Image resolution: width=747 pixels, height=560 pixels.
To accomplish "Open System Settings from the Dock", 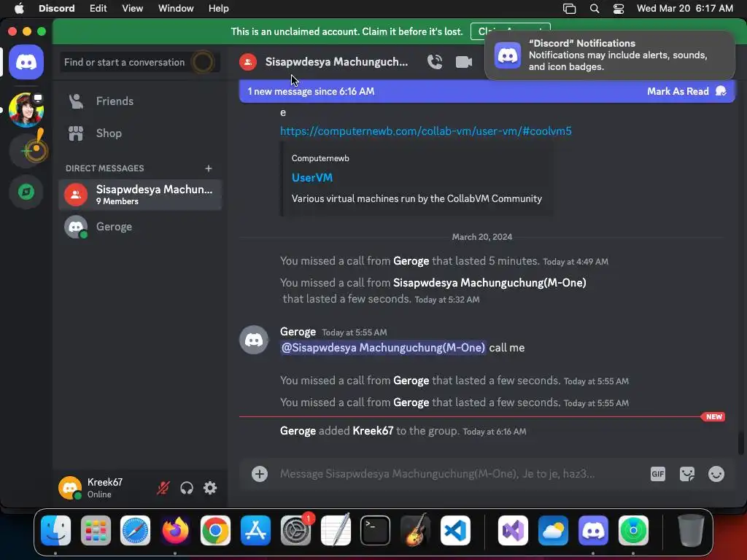I will click(x=295, y=531).
